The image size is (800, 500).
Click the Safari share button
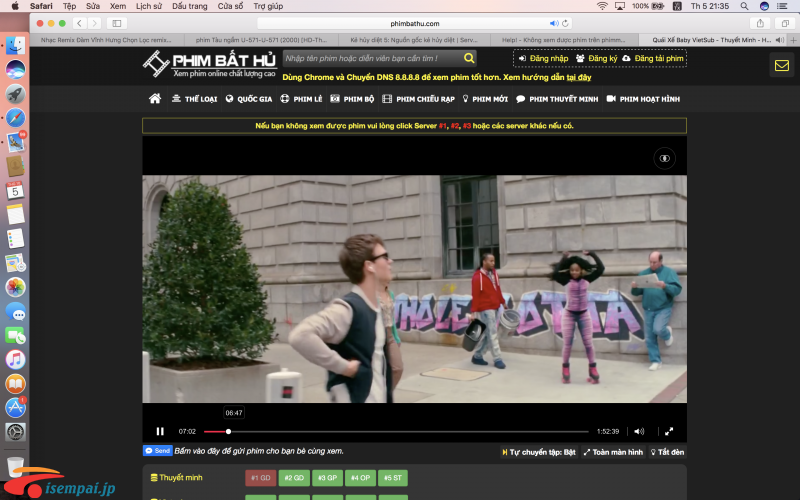tap(760, 23)
